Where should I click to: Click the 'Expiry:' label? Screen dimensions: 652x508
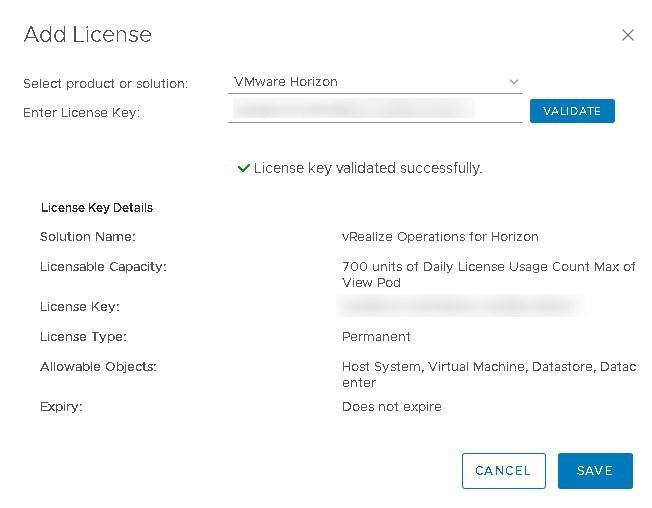pos(61,407)
